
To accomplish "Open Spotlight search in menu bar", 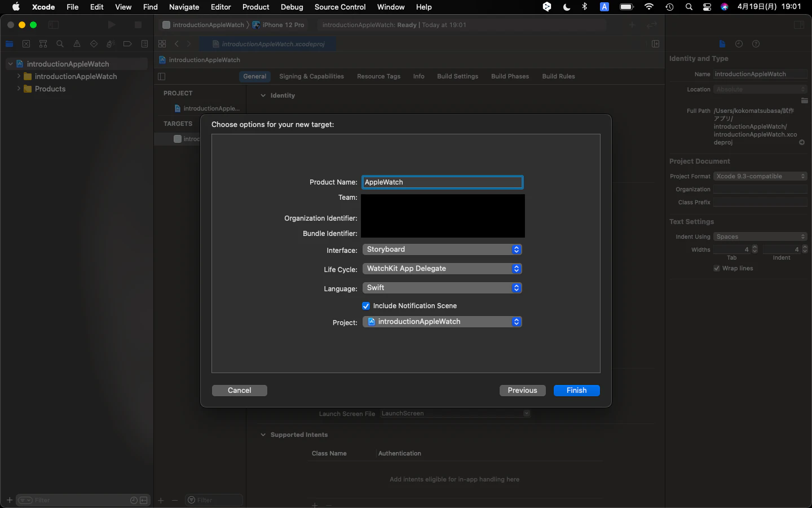I will point(689,7).
